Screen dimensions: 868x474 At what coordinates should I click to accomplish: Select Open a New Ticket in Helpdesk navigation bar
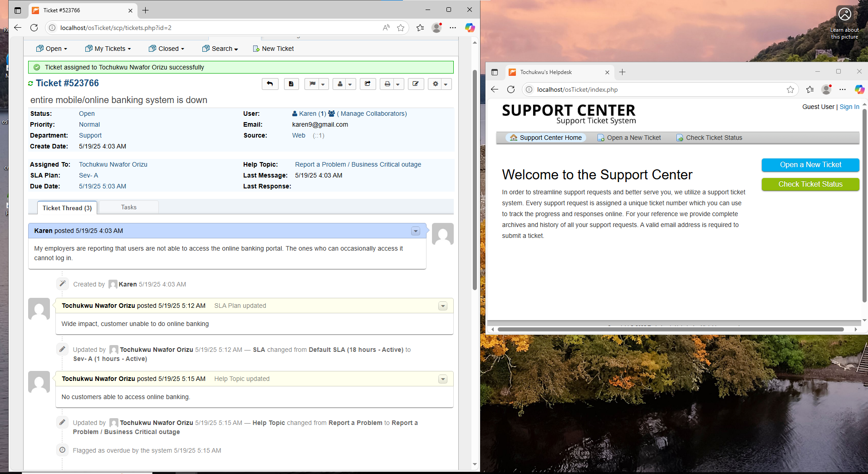(x=629, y=138)
